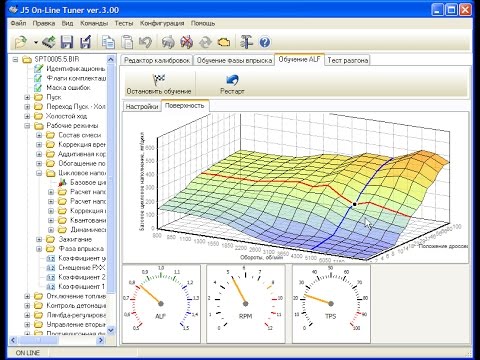Click the tree horizontal scrollbar right arrow
The width and height of the screenshot is (480, 360).
(101, 340)
